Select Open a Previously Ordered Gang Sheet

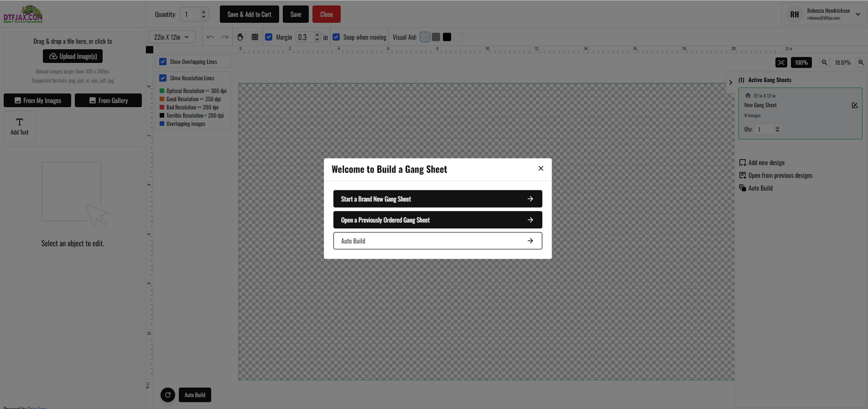pyautogui.click(x=437, y=220)
